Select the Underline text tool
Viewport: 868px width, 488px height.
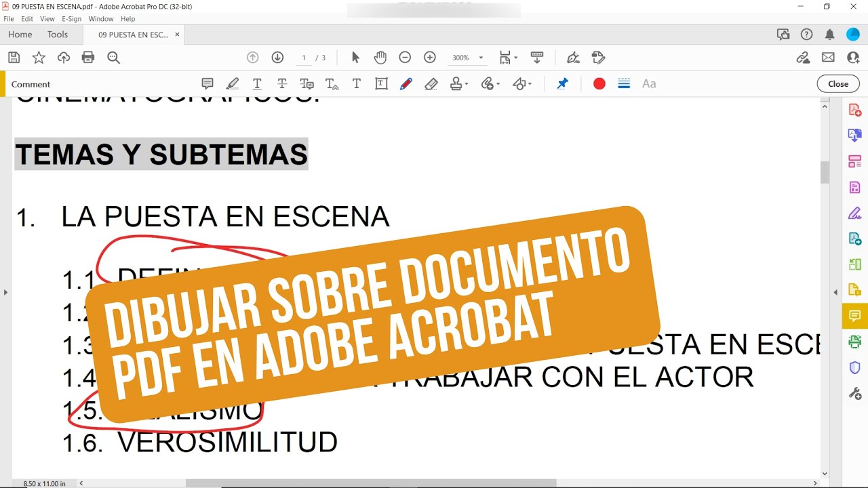pyautogui.click(x=258, y=84)
